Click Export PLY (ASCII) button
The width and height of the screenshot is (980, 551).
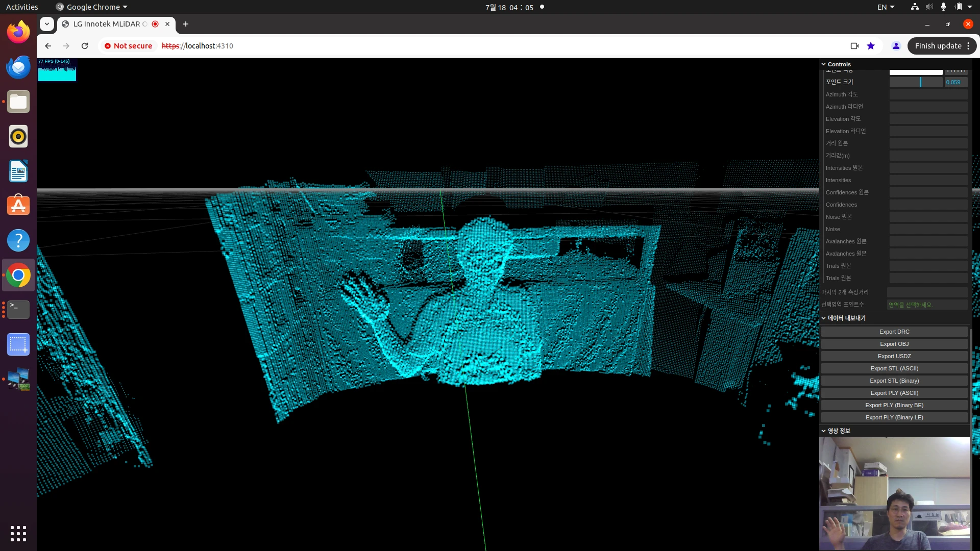point(894,393)
